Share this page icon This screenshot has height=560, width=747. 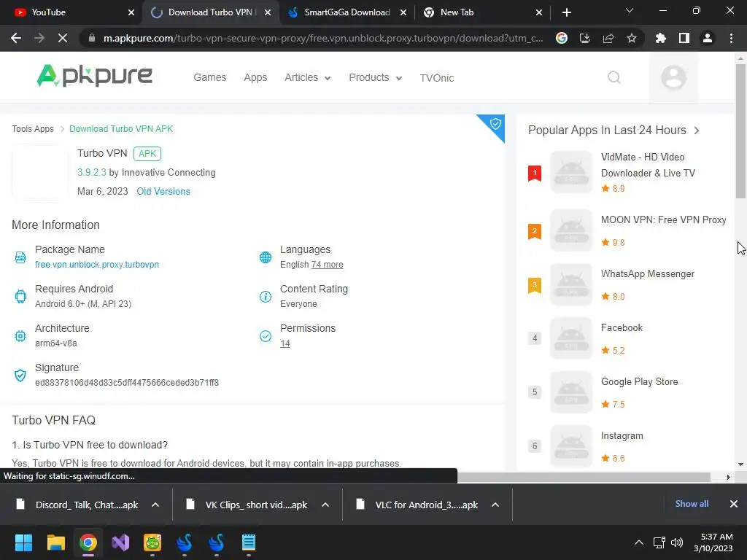(608, 38)
